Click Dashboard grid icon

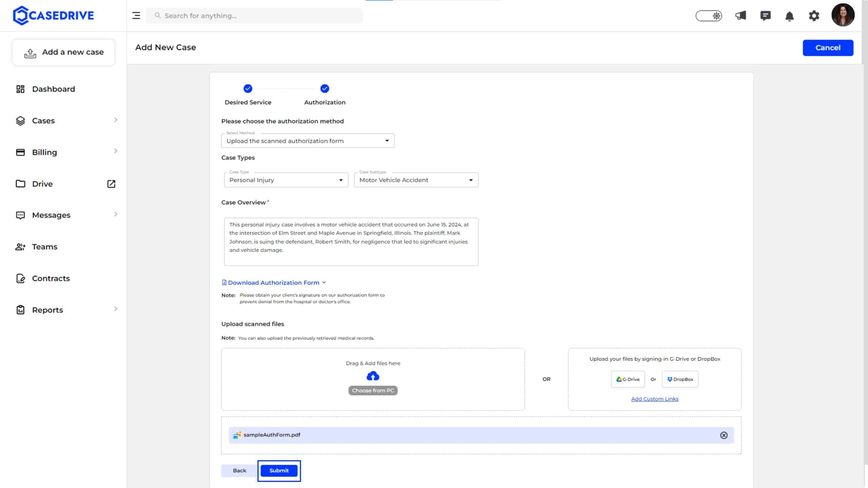pos(20,89)
